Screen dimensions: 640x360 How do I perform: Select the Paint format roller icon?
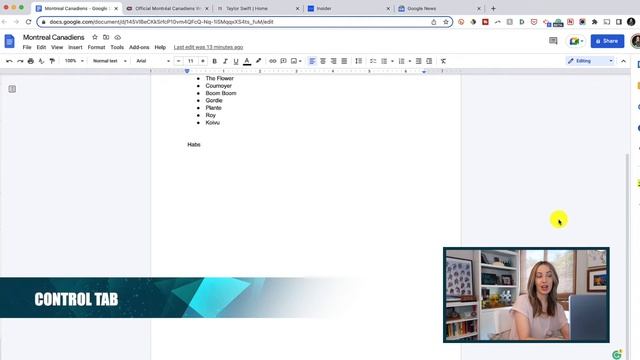click(x=52, y=61)
